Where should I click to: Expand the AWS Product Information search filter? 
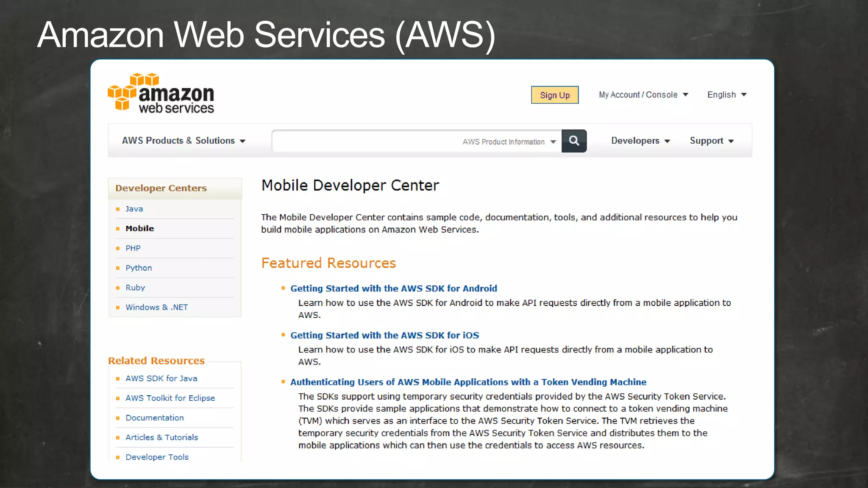click(x=509, y=142)
